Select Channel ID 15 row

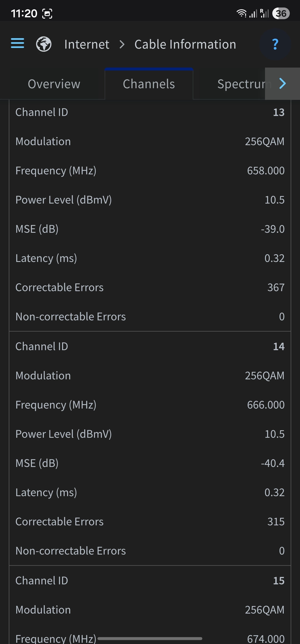point(150,581)
